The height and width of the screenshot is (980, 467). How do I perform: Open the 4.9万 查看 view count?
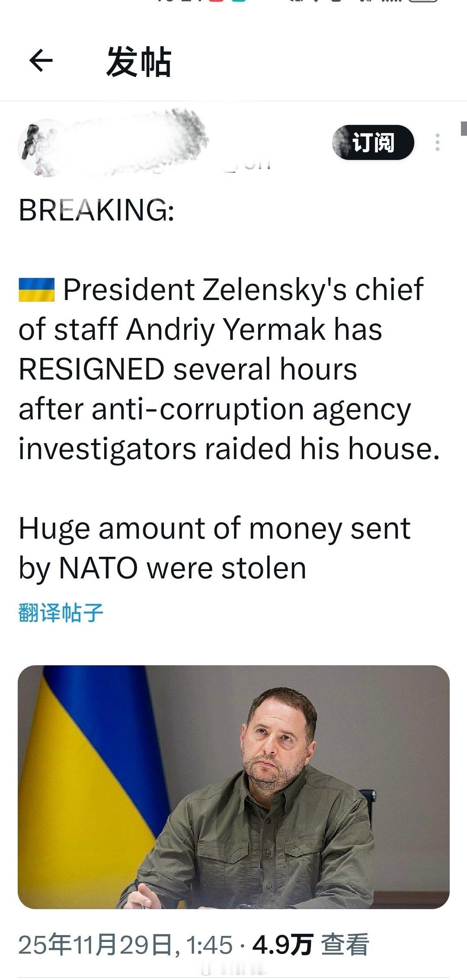[310, 945]
